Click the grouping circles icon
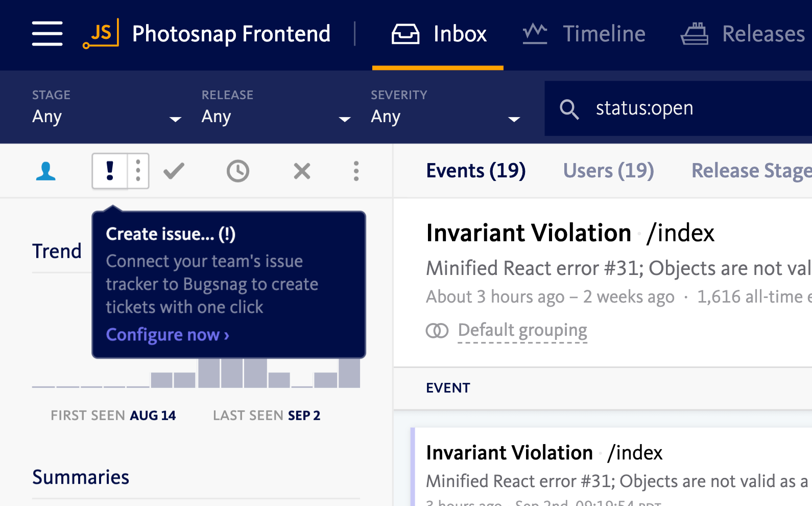 point(437,331)
